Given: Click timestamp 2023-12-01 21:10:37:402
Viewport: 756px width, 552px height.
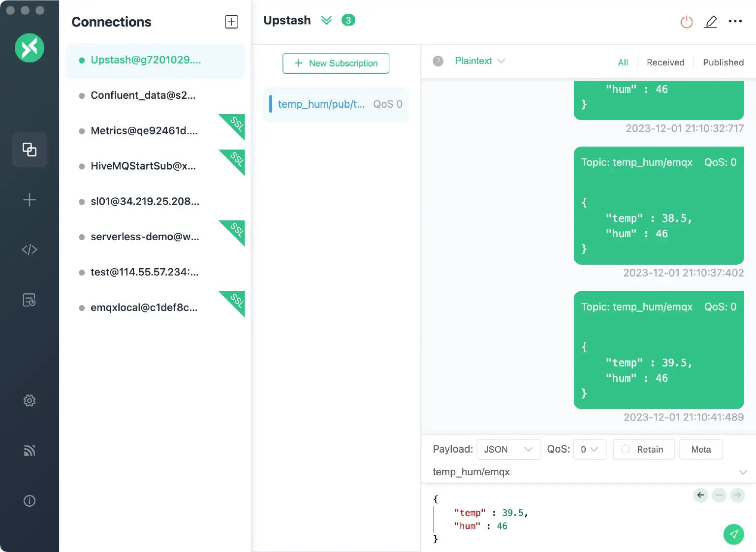Looking at the screenshot, I should click(684, 273).
